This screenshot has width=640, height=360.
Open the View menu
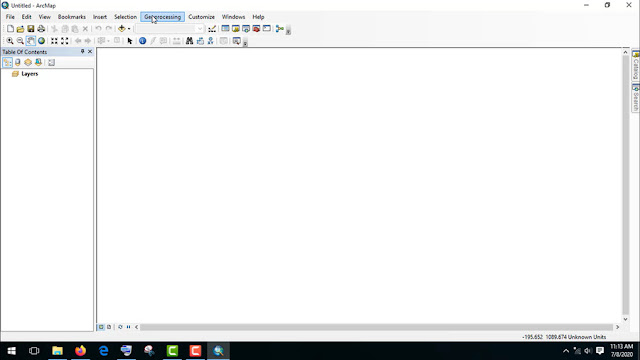point(44,17)
